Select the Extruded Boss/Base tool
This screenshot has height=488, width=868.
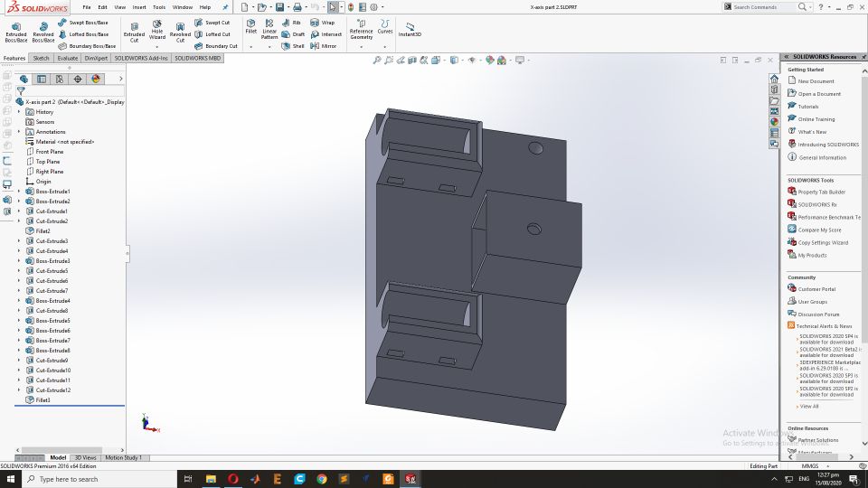pos(16,33)
